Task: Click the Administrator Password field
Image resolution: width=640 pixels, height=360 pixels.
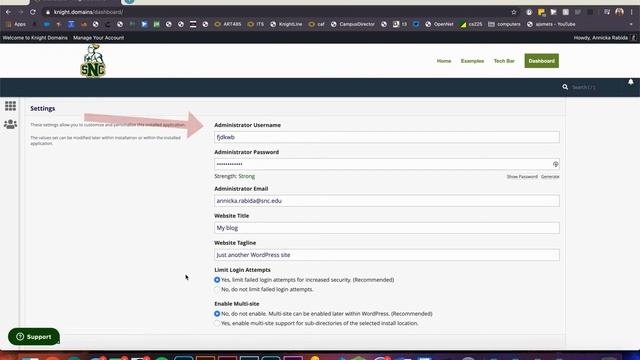Action: pyautogui.click(x=387, y=164)
